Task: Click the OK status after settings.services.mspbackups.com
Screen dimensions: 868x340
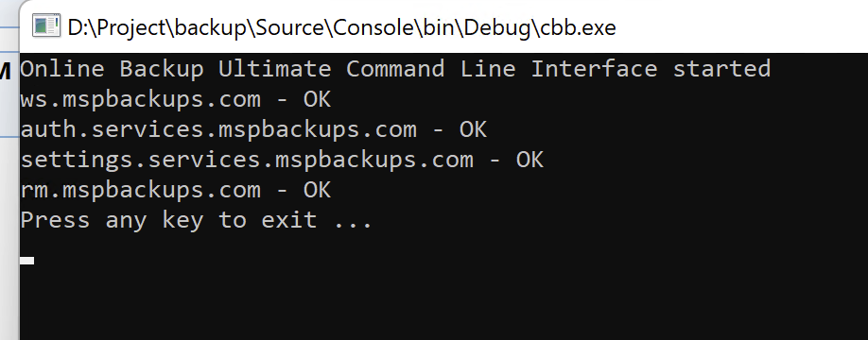Action: coord(529,161)
